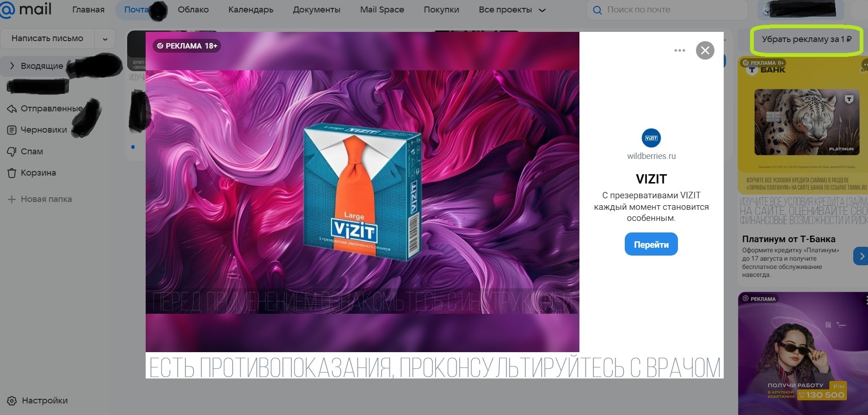
Task: Click the blue arrow on T-Bank ad
Action: click(x=861, y=256)
